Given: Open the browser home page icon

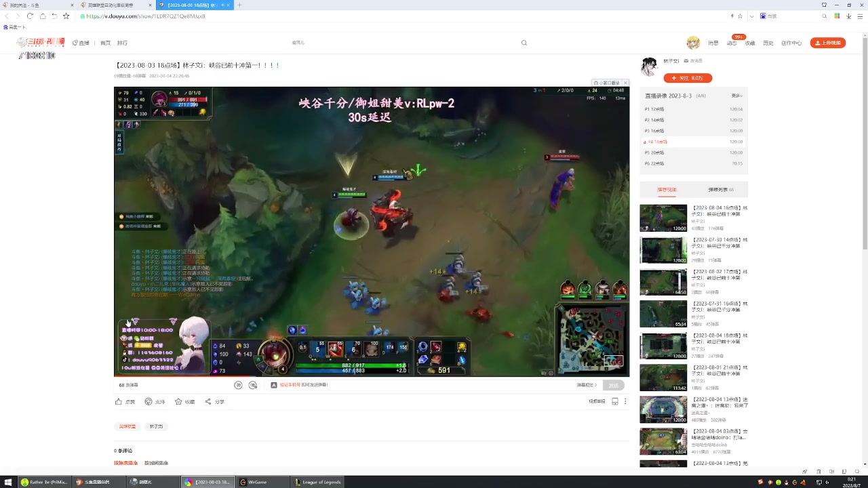Looking at the screenshot, I should pos(42,16).
